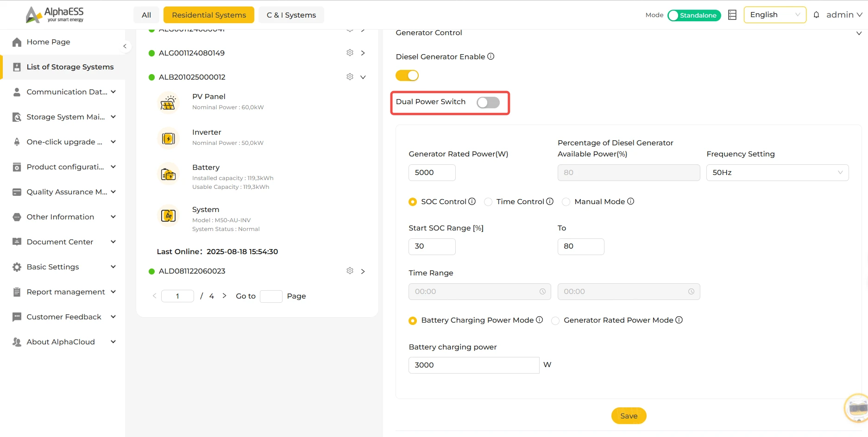Click clock icon in second Time Range field
Viewport: 868px width, 437px height.
pos(691,292)
